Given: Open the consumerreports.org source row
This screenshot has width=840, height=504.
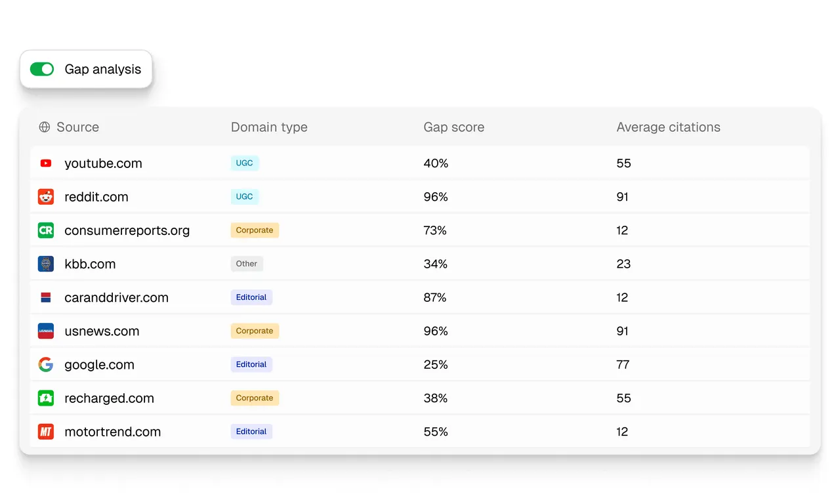Looking at the screenshot, I should pyautogui.click(x=420, y=230).
